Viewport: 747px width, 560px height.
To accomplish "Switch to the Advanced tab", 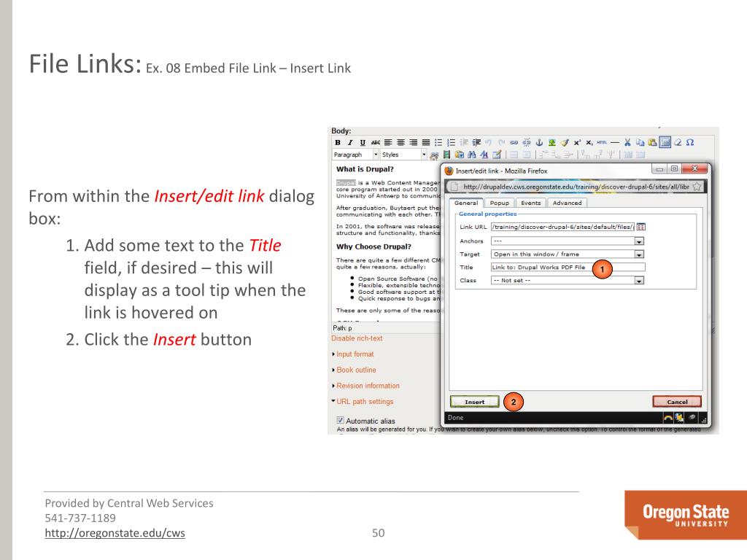I will 567,203.
